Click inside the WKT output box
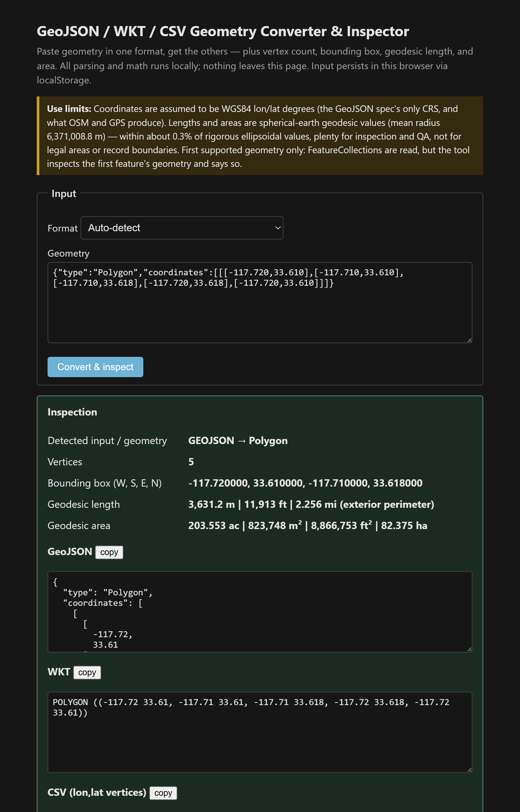Screen dimensions: 520x812 260,732
